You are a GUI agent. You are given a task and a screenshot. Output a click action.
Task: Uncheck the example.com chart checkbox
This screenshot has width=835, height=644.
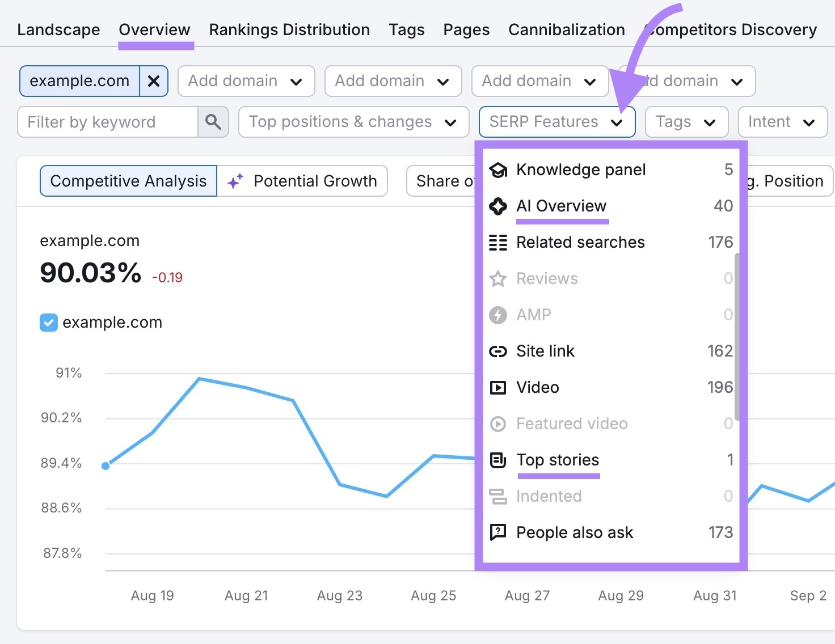point(49,322)
